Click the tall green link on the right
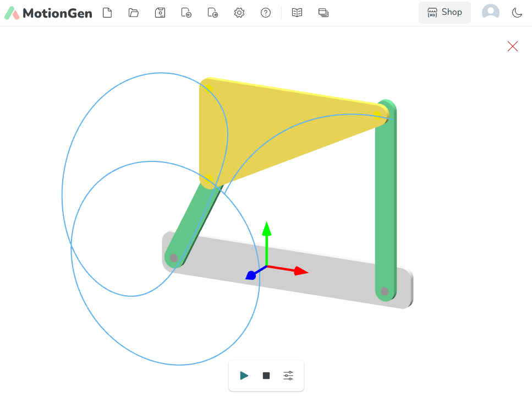Screen dimensions: 532x396 [386, 209]
